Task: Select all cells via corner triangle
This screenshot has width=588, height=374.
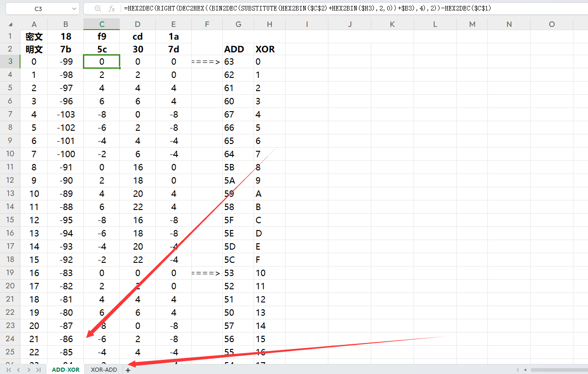Action: click(10, 25)
